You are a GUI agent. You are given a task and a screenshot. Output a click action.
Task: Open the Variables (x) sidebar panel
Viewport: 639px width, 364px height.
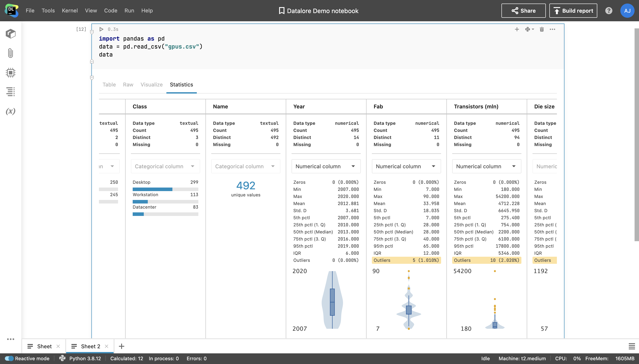coord(10,111)
